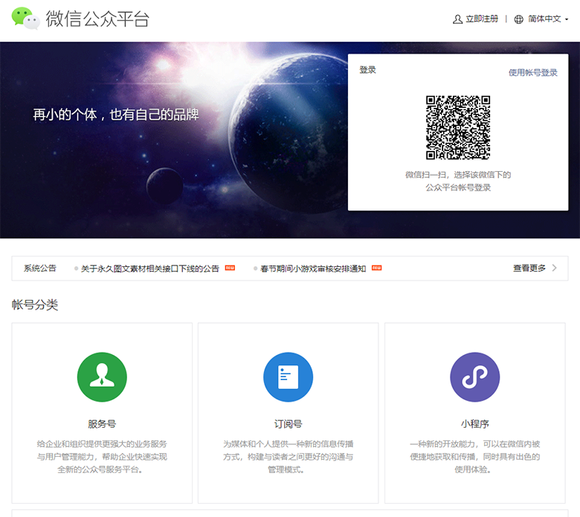Open the 立即注册 register link
This screenshot has width=580, height=517.
[x=482, y=19]
